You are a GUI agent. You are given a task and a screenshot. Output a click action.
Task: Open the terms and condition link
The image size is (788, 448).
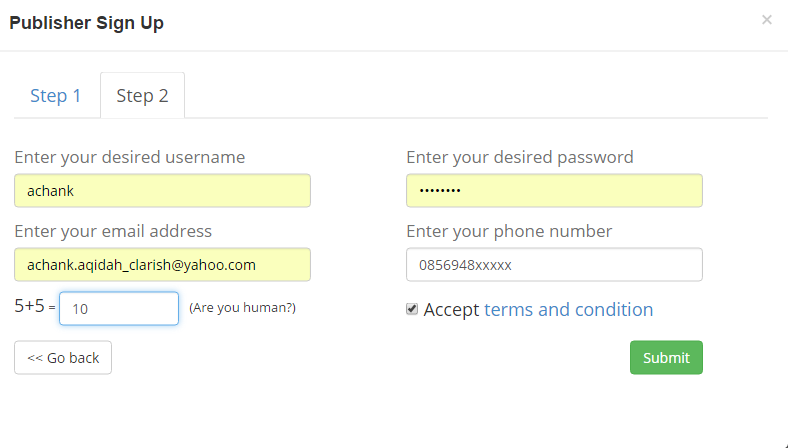568,309
